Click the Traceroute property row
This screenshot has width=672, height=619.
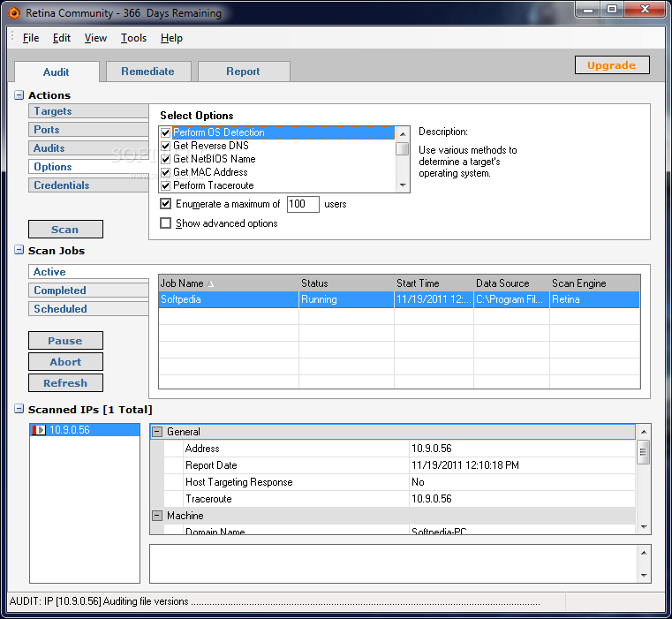[x=399, y=499]
